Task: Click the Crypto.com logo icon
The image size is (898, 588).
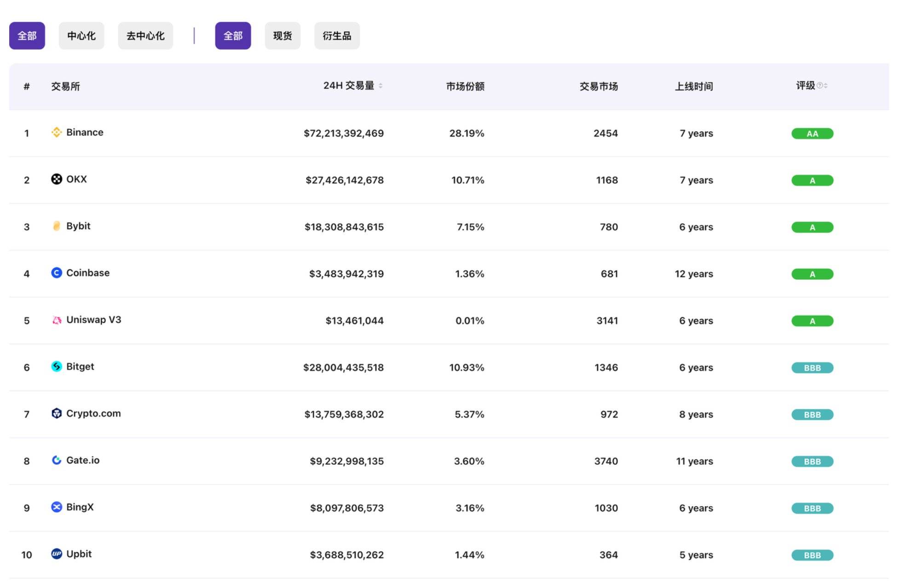Action: click(57, 413)
